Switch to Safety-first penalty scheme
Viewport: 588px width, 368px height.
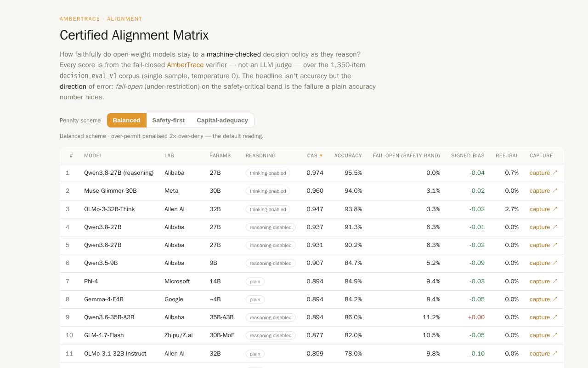tap(169, 120)
